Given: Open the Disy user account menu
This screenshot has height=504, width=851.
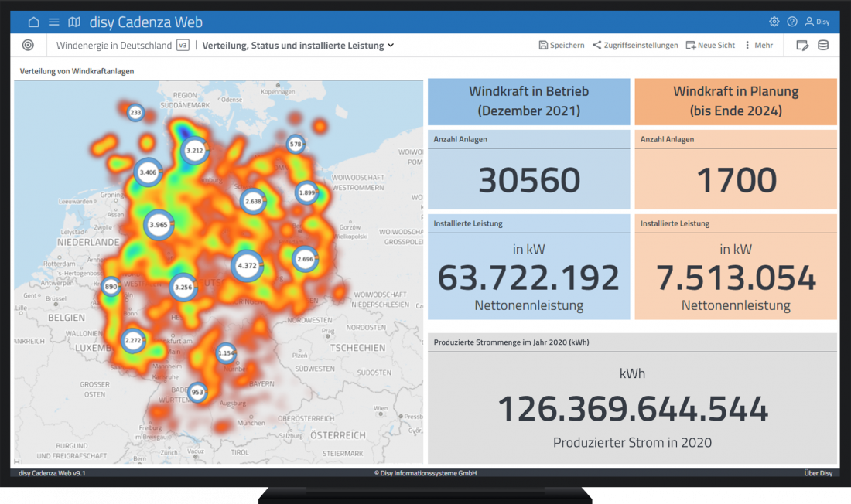Looking at the screenshot, I should 817,22.
